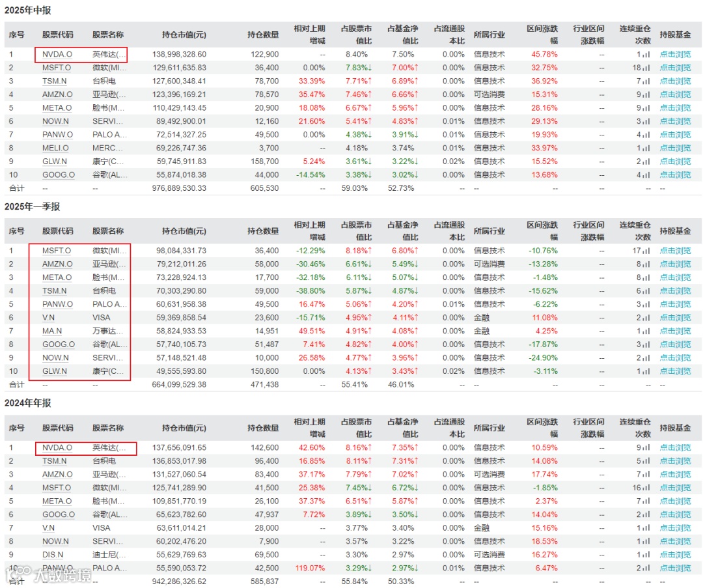Click the 119.07% change cell
Viewport: 703px width, 588px height.
coord(310,568)
